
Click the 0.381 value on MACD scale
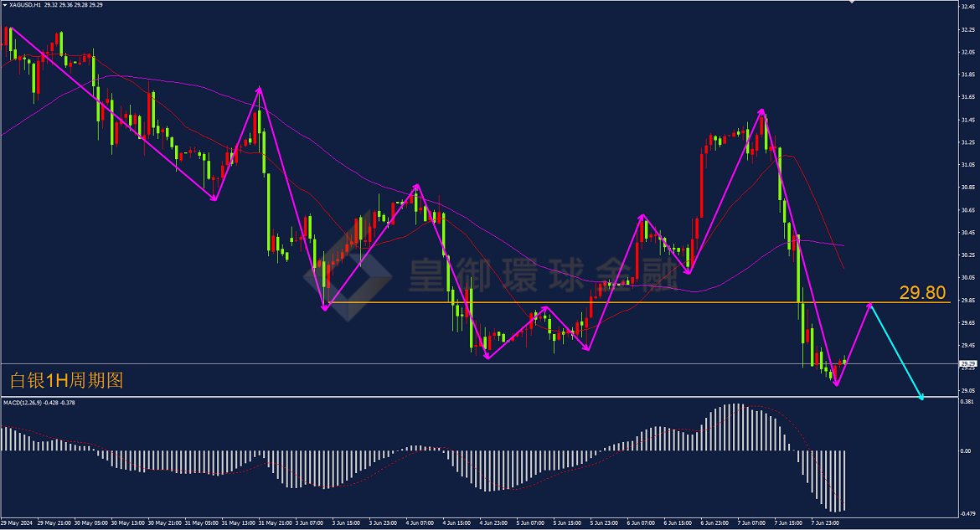point(967,402)
